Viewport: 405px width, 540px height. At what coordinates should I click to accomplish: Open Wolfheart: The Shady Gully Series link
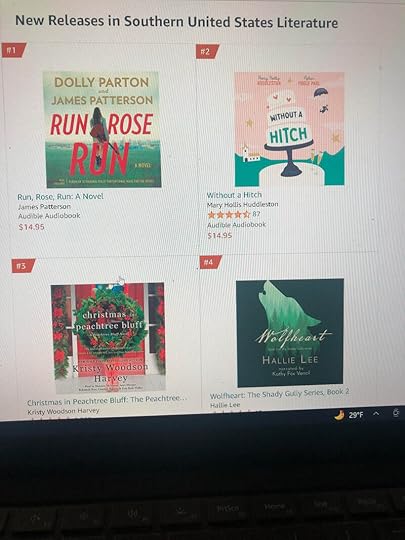(279, 394)
